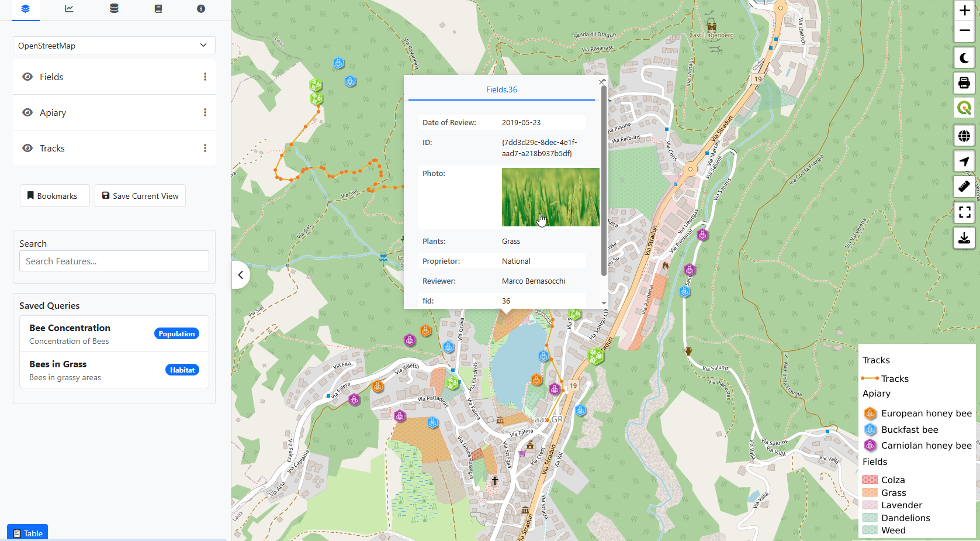Select the ruler measure tool
This screenshot has height=541, width=980.
pyautogui.click(x=964, y=187)
